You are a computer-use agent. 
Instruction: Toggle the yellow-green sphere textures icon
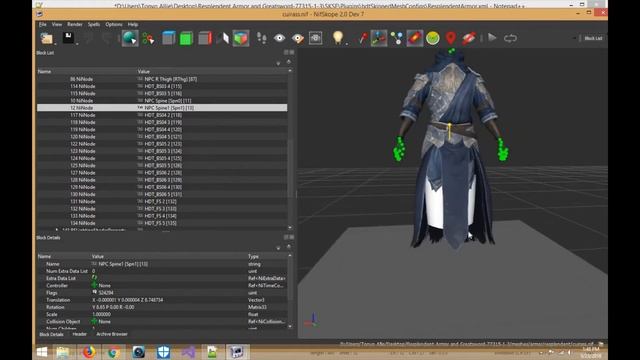click(x=433, y=38)
